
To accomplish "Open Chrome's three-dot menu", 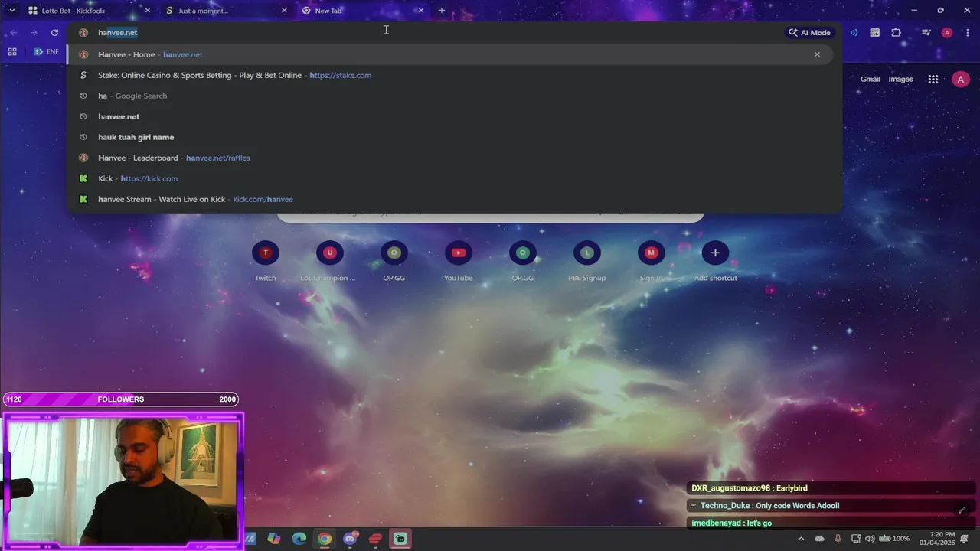I will pyautogui.click(x=967, y=32).
